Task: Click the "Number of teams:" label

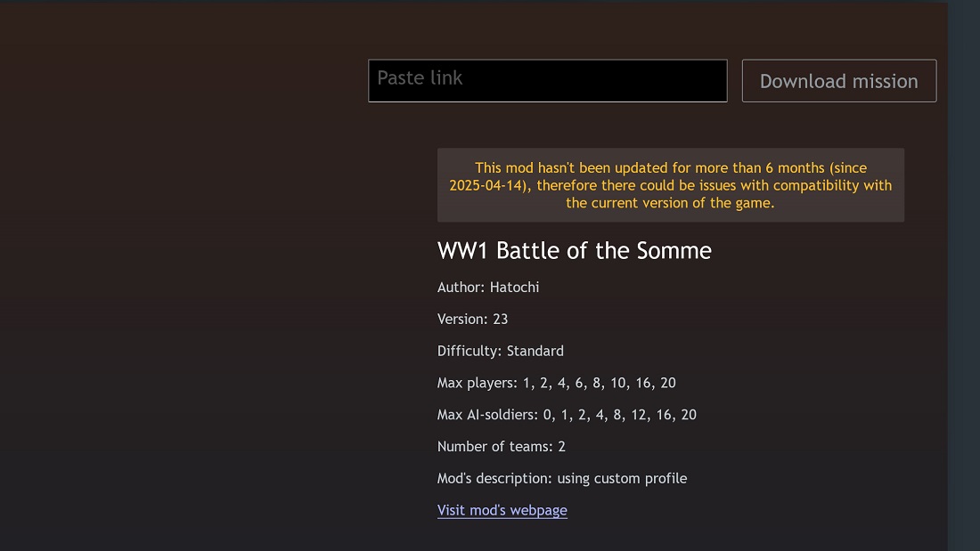Action: coord(494,447)
